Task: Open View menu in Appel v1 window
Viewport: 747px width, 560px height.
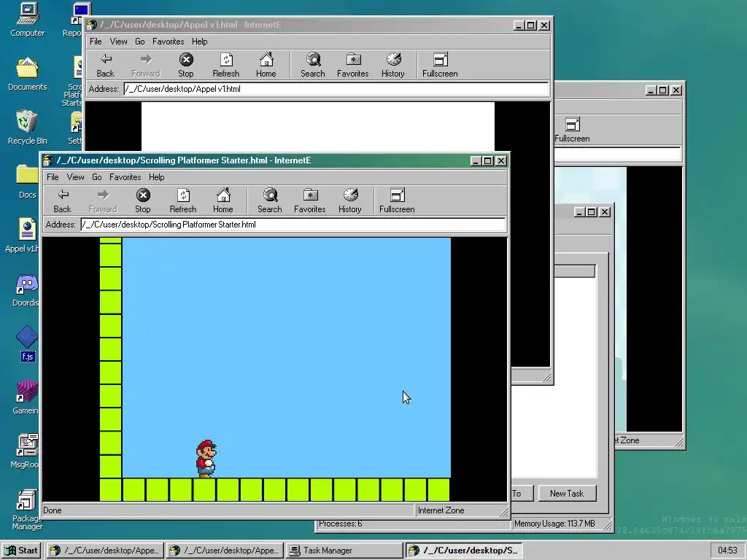Action: point(118,42)
